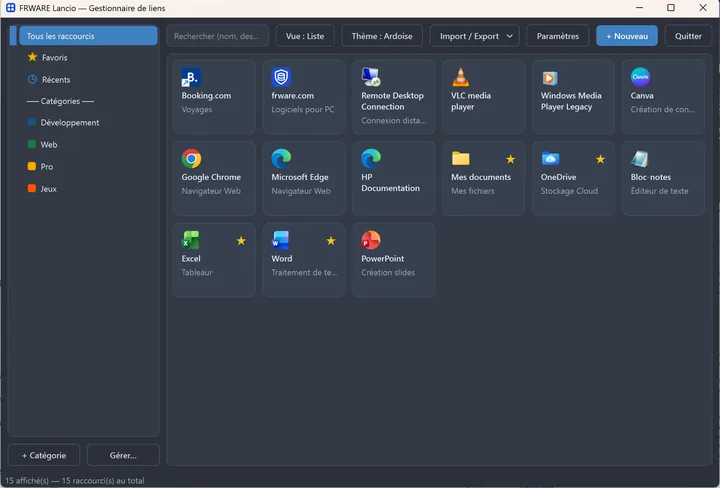720x488 pixels.
Task: Filter by Développement category
Action: coord(70,123)
